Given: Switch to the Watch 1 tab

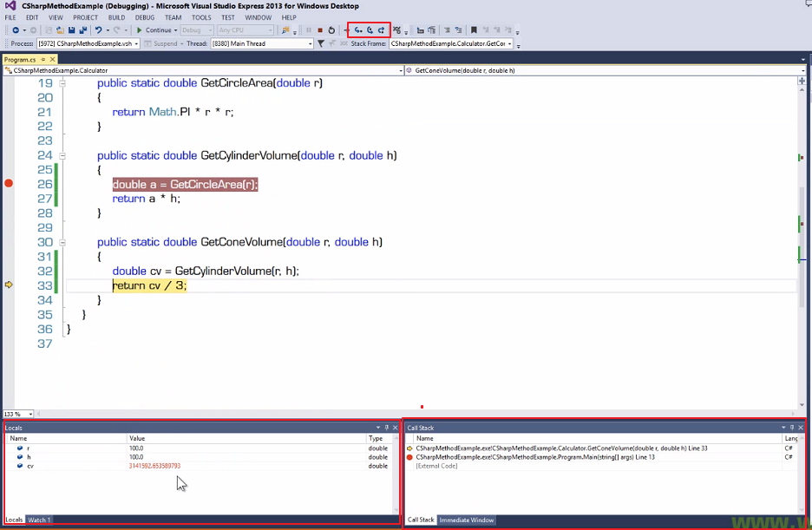Looking at the screenshot, I should click(x=39, y=520).
